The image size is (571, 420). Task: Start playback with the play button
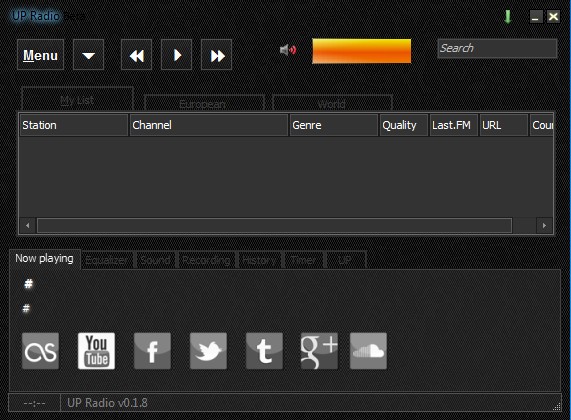point(177,55)
